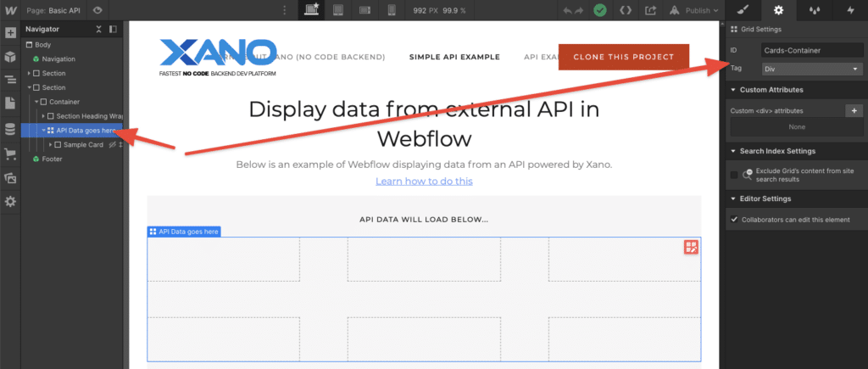
Task: Open the code export icon
Action: [625, 10]
